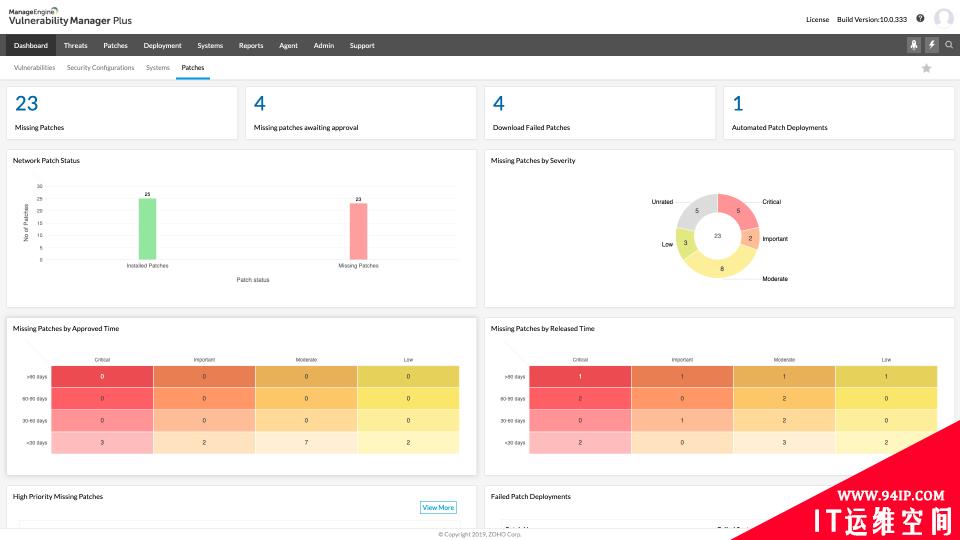Open the Systems menu in navigation bar

point(210,45)
